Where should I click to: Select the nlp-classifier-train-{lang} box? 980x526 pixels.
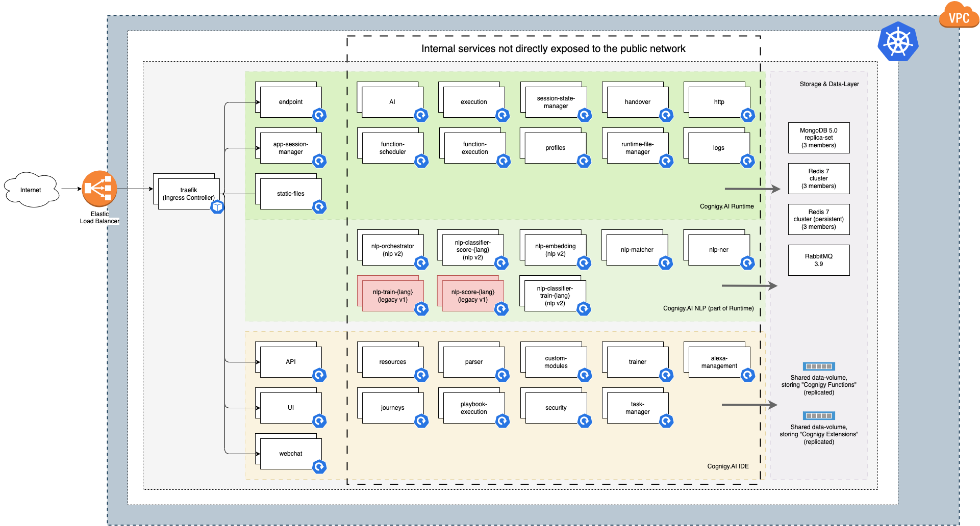click(x=555, y=296)
